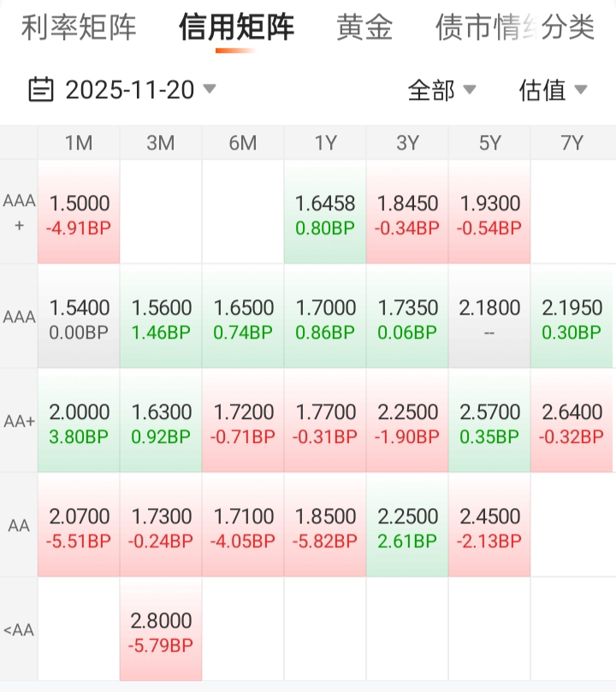Select the AA 1M cell showing 2.0700

tap(79, 527)
